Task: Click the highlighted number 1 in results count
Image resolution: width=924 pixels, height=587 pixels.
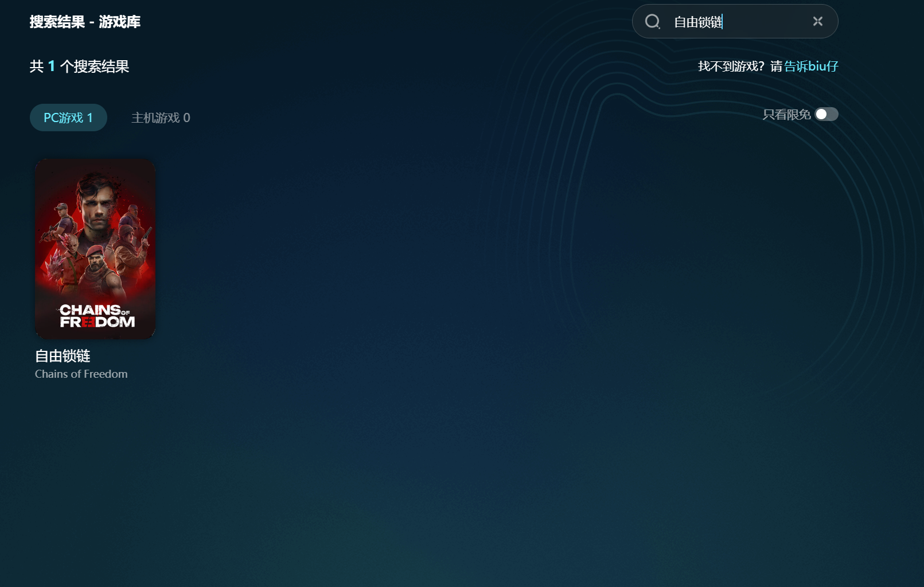Action: coord(52,66)
